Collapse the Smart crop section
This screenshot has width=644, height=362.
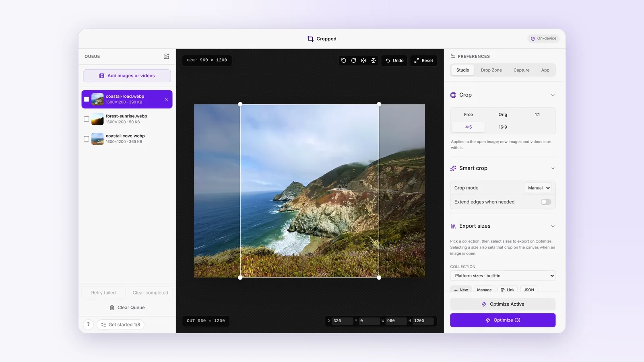[553, 169]
